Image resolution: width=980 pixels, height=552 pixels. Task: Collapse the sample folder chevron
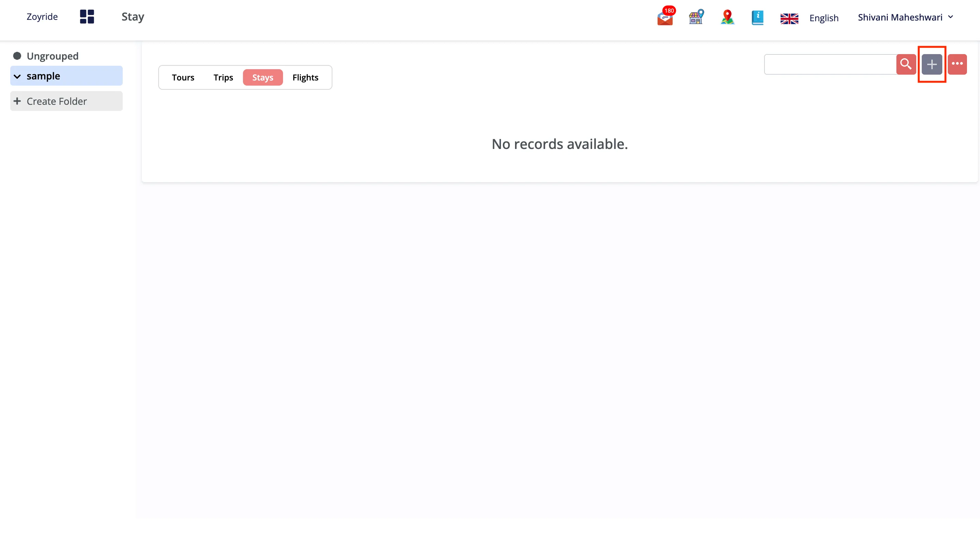point(17,76)
